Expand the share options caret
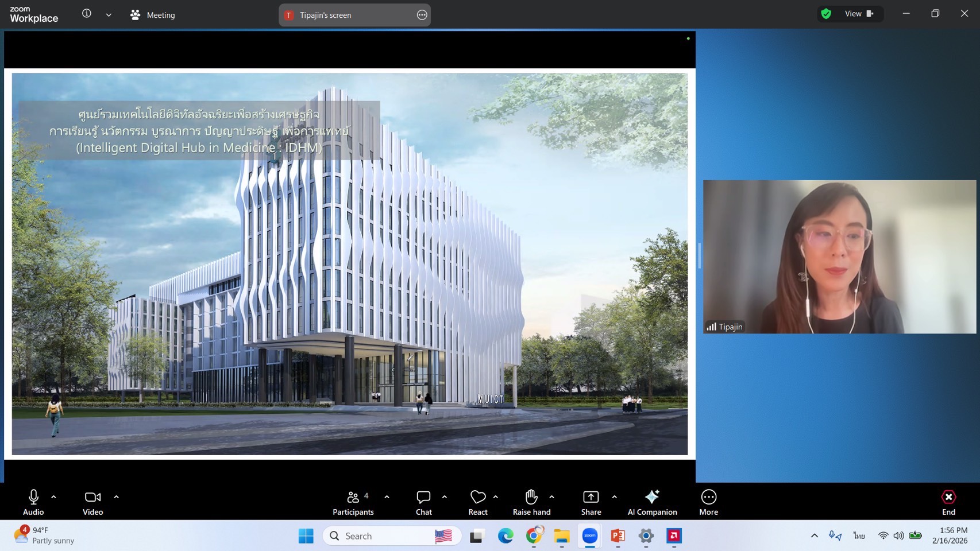Viewport: 980px width, 551px height. tap(614, 497)
